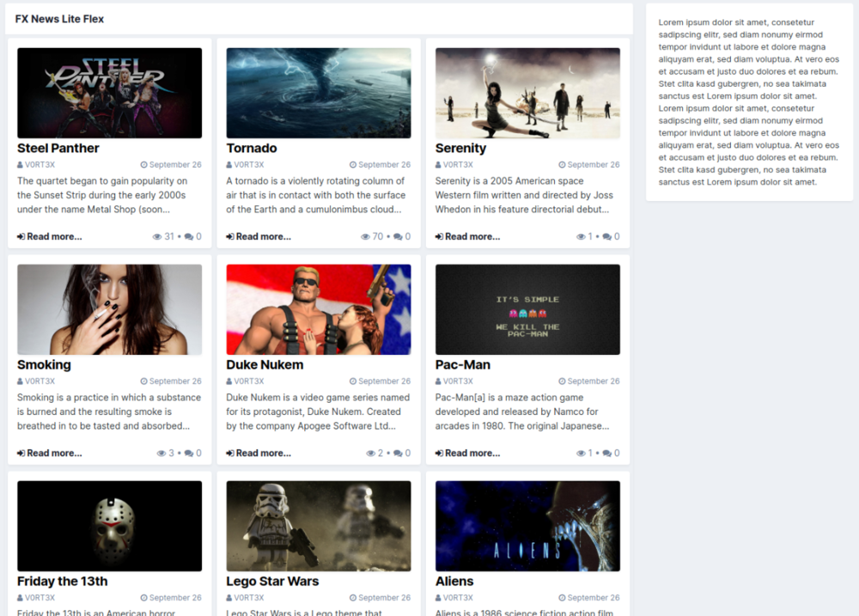The height and width of the screenshot is (616, 859).
Task: Open the Serenity thumbnail image
Action: pos(527,93)
